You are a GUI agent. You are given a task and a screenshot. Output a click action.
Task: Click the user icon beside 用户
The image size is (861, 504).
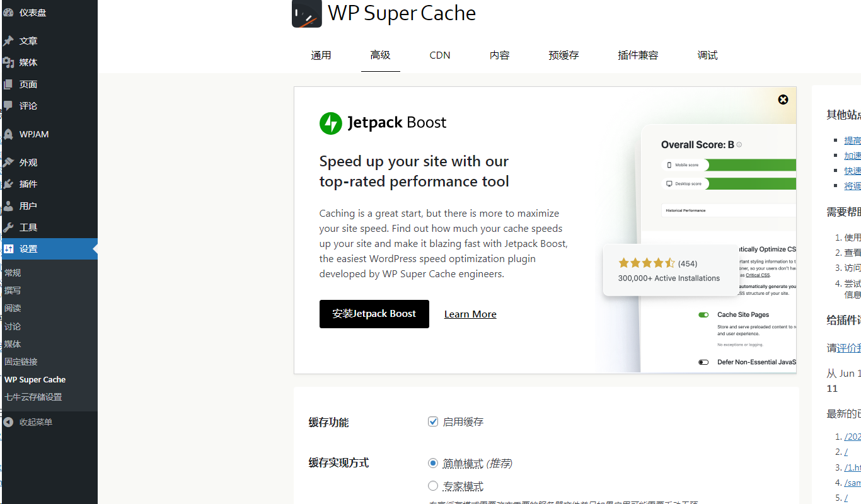[8, 206]
